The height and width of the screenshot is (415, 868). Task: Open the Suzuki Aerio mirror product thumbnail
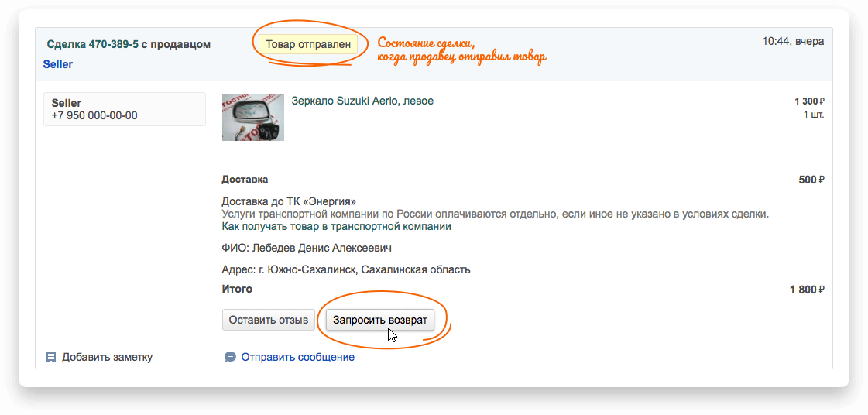coord(253,118)
